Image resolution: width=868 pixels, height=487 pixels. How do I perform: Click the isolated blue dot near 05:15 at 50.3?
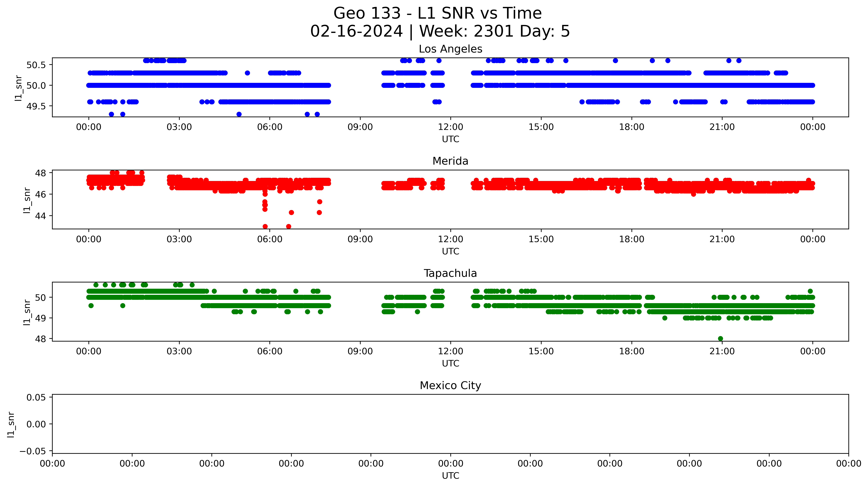click(x=247, y=73)
